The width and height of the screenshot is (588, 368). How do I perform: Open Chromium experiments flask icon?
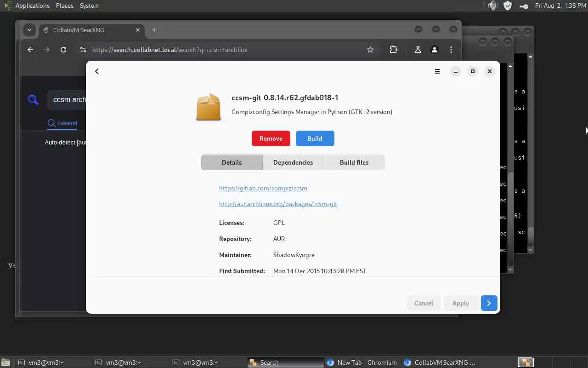click(x=418, y=50)
